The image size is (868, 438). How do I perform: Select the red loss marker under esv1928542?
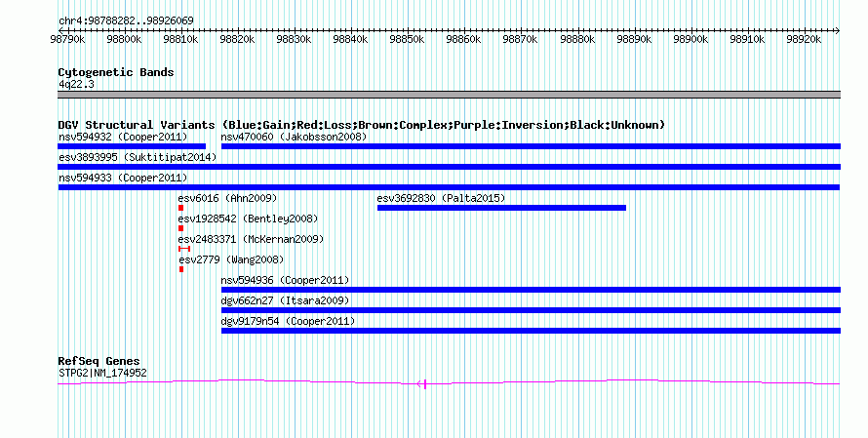(181, 228)
